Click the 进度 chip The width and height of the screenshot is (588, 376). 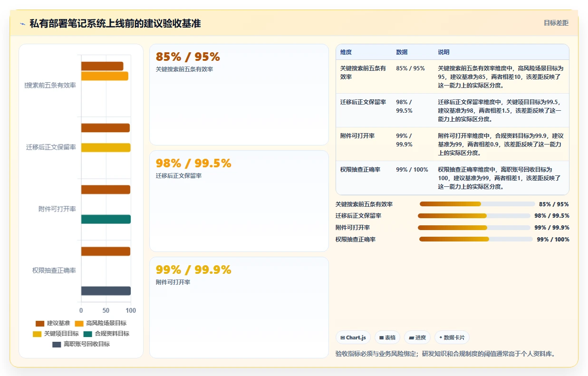click(417, 337)
